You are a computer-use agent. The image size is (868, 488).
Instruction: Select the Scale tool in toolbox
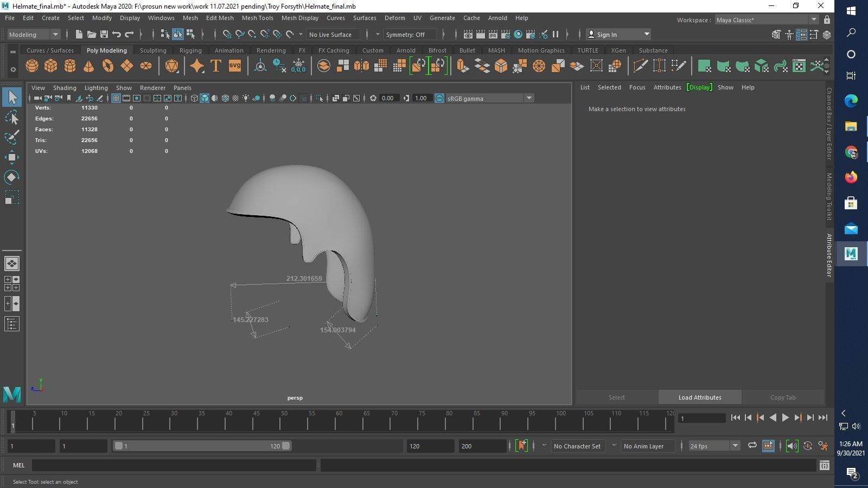pos(12,197)
